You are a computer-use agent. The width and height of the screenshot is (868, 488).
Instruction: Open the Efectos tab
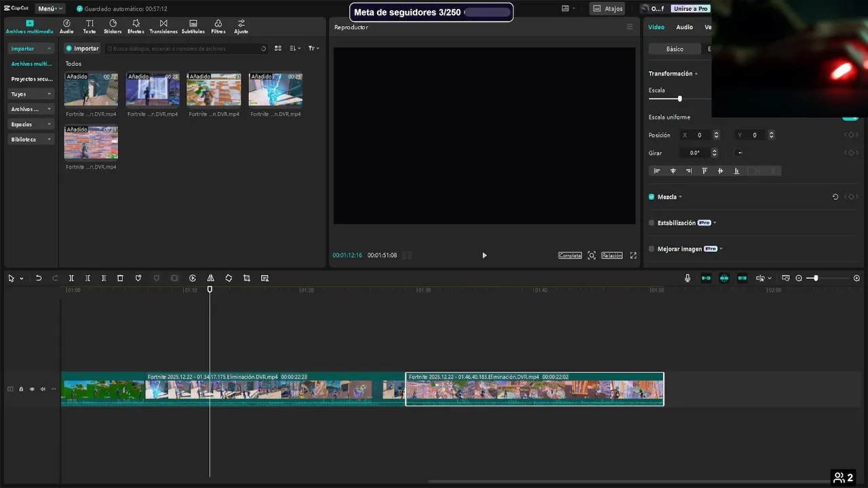coord(136,26)
